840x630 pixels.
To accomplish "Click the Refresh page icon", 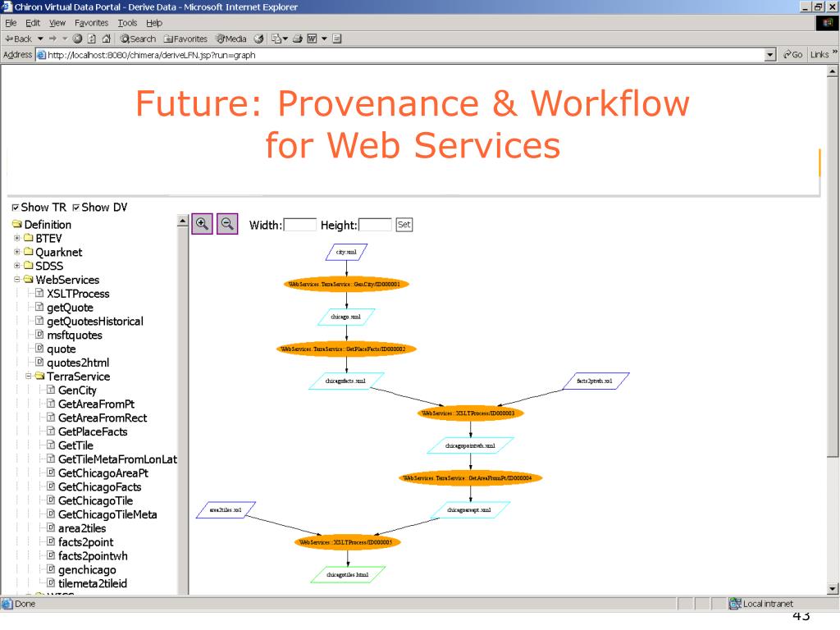I will click(92, 39).
